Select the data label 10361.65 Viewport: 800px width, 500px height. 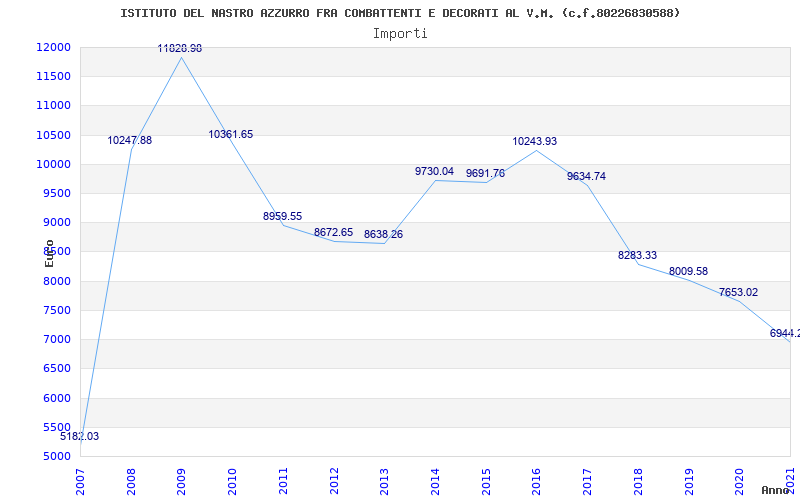(x=231, y=134)
